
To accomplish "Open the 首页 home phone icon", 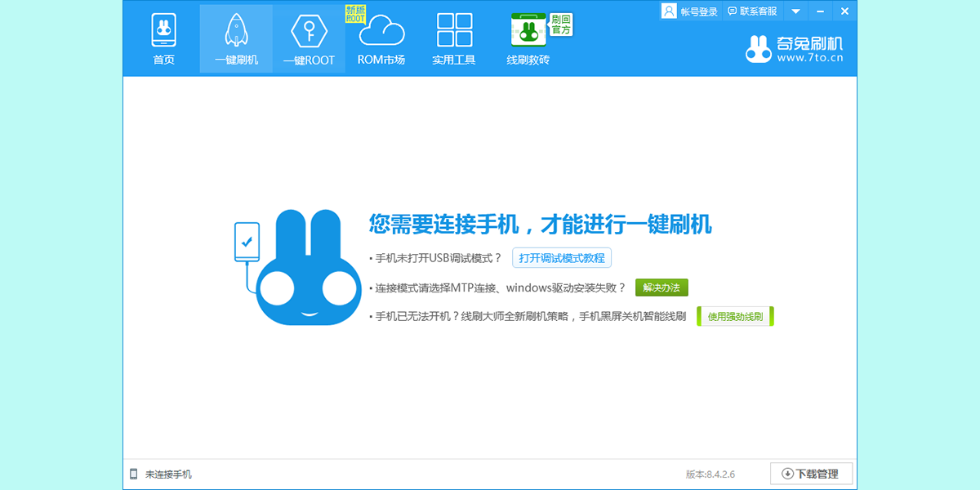I will pyautogui.click(x=163, y=31).
